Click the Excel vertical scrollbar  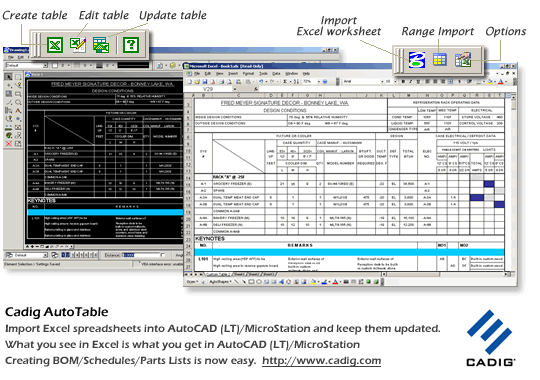[513, 182]
